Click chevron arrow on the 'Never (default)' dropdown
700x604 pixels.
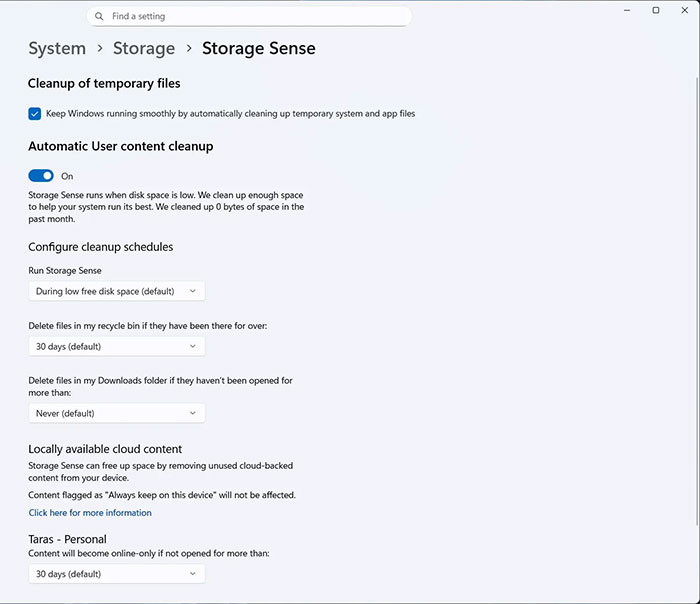[x=192, y=413]
